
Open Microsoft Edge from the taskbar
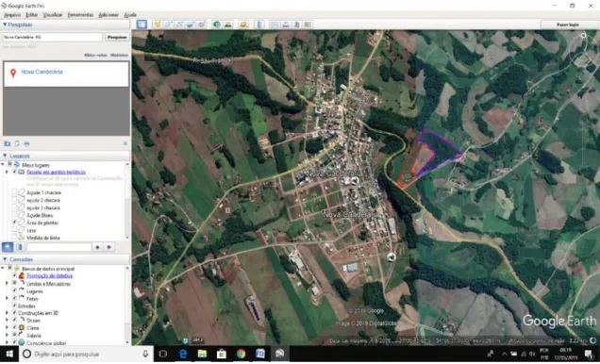click(183, 354)
